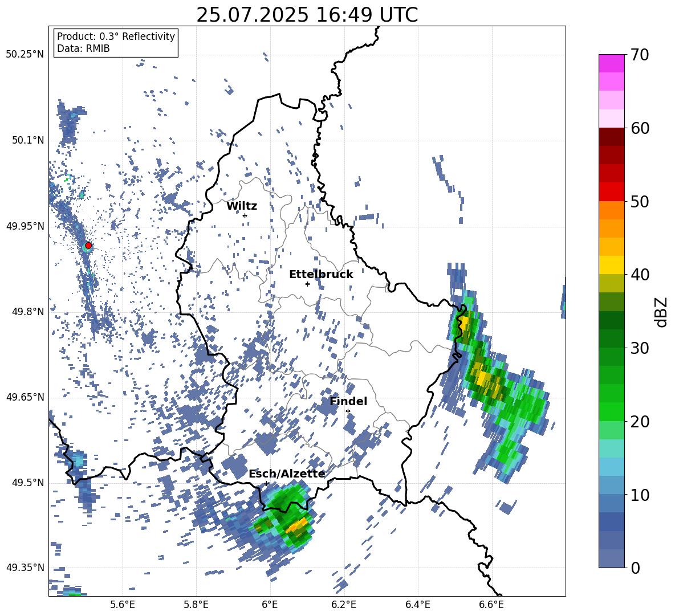The height and width of the screenshot is (616, 675).
Task: Click the Esch/Alzette city label
Action: [287, 474]
